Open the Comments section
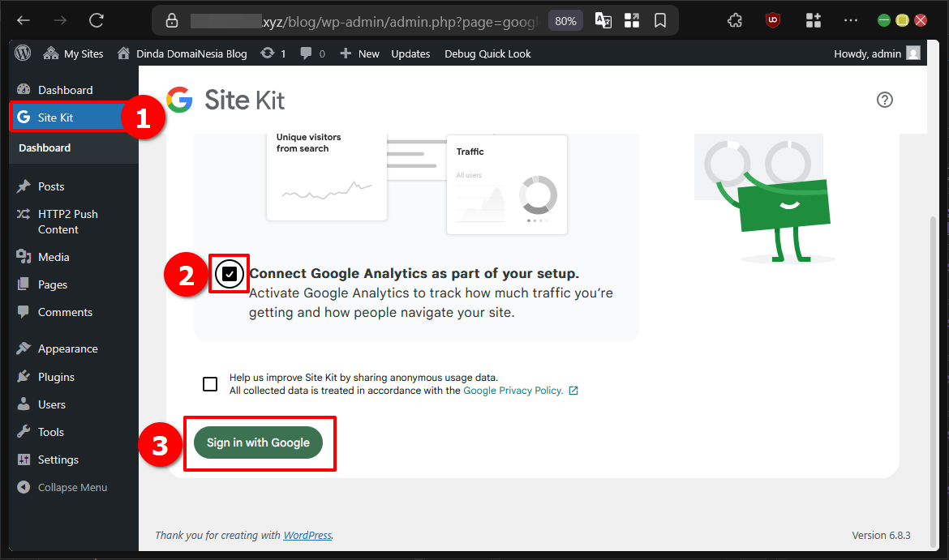Screen dimensions: 949x560 click(x=64, y=312)
